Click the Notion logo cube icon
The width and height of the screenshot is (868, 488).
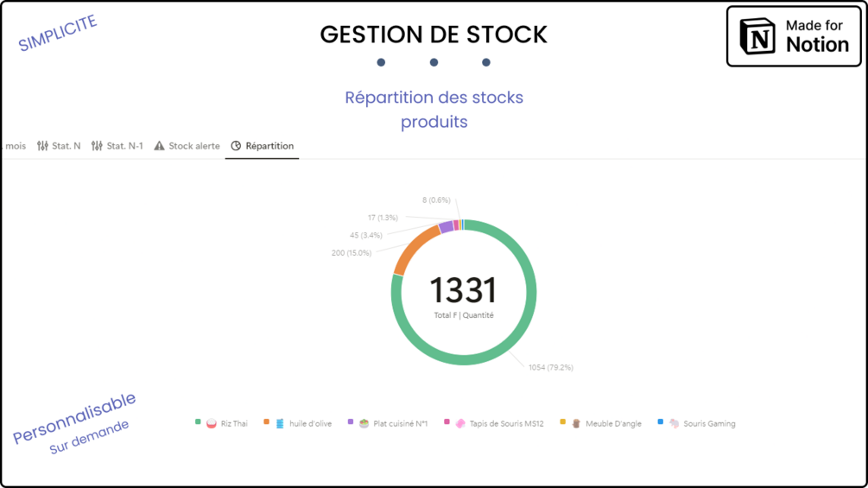pos(758,36)
